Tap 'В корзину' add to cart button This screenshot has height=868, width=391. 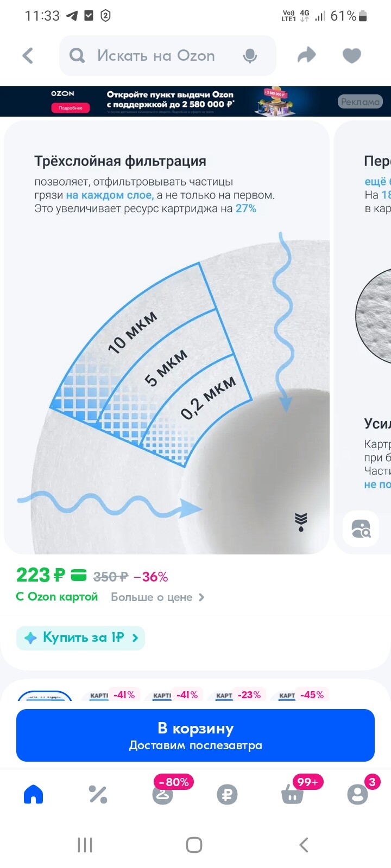click(x=195, y=736)
